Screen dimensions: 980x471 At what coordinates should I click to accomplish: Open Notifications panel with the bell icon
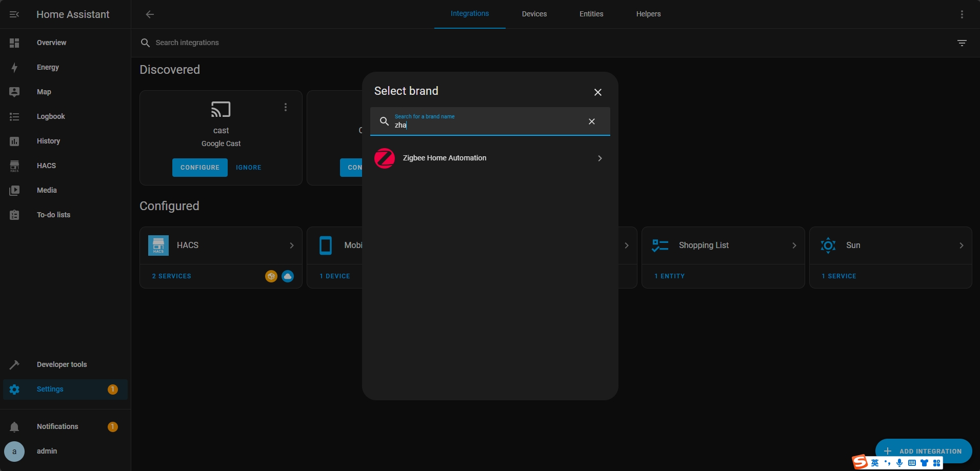pos(14,426)
